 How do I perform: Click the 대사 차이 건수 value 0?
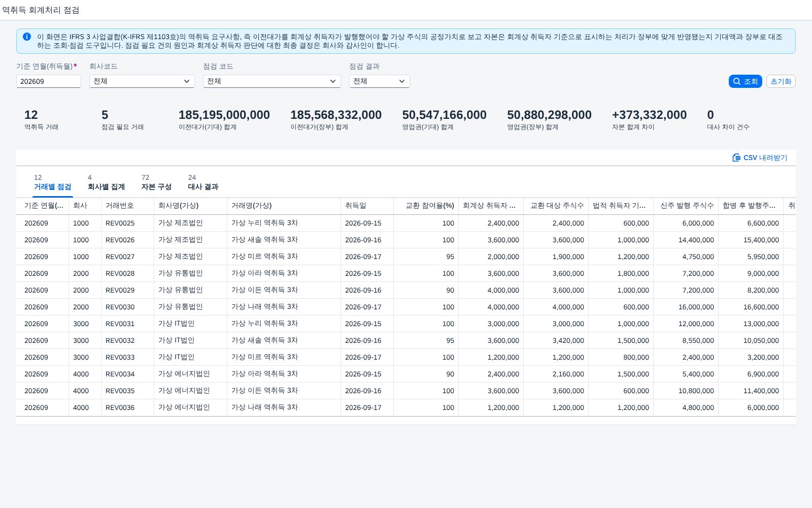pyautogui.click(x=710, y=115)
